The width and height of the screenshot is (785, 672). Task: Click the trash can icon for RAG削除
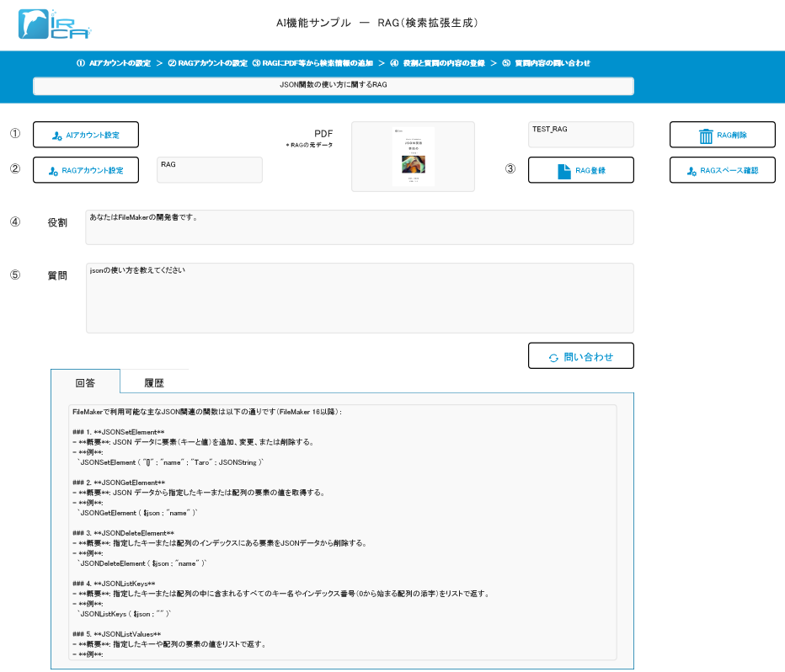coord(706,136)
